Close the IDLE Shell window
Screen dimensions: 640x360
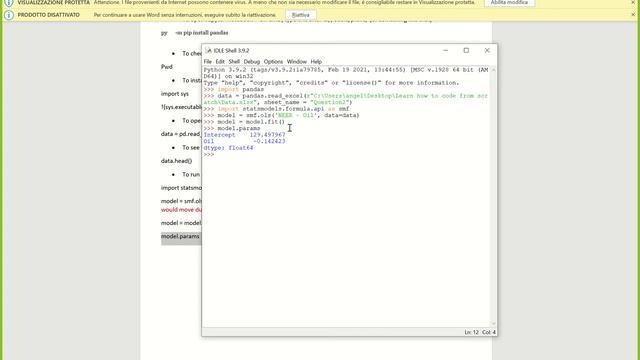coord(487,51)
